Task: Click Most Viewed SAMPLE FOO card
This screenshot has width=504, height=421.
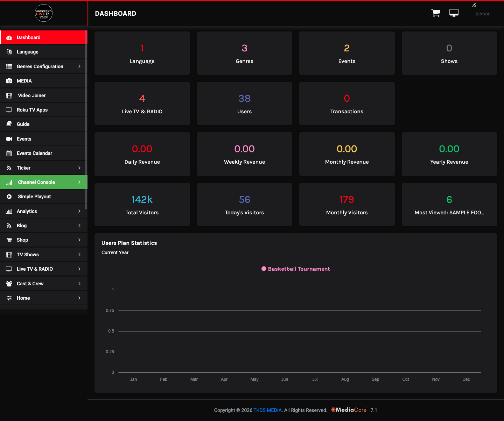Action: click(449, 205)
